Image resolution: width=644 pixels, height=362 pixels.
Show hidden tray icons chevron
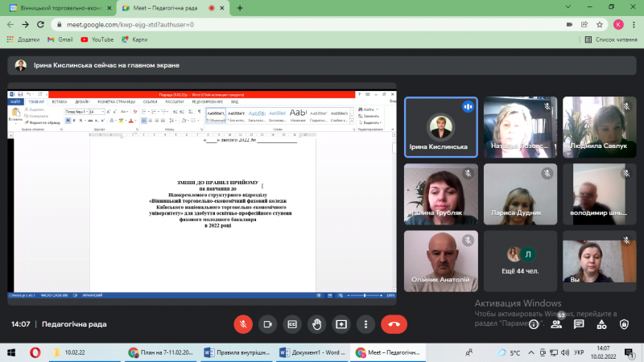[x=531, y=352]
